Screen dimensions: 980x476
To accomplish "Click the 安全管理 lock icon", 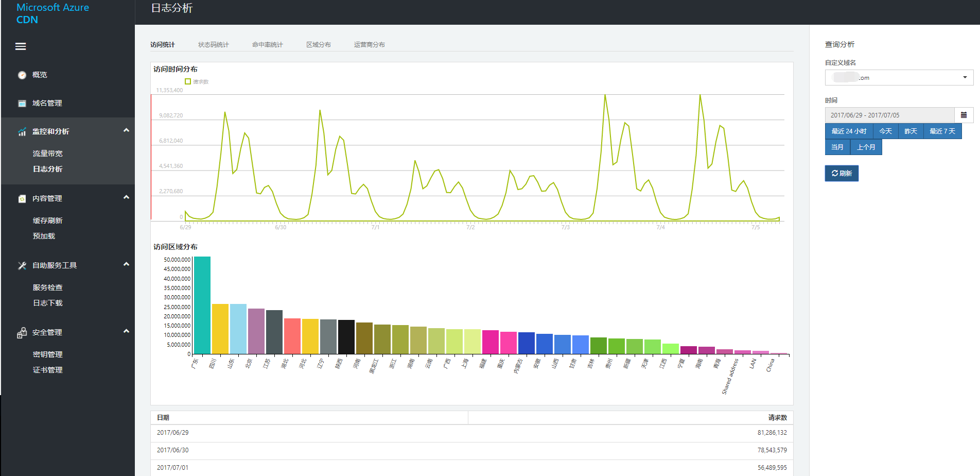I will click(22, 333).
